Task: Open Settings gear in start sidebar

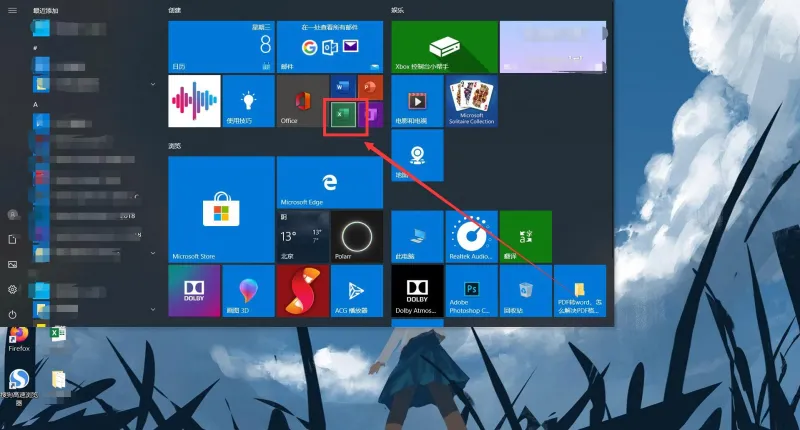Action: click(x=12, y=289)
